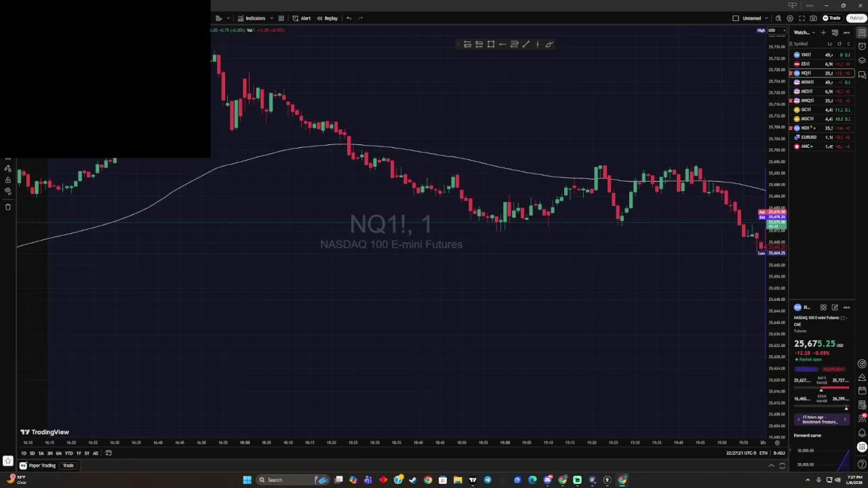The width and height of the screenshot is (868, 488).
Task: Click the floating toolbar trend line tool
Action: [526, 45]
